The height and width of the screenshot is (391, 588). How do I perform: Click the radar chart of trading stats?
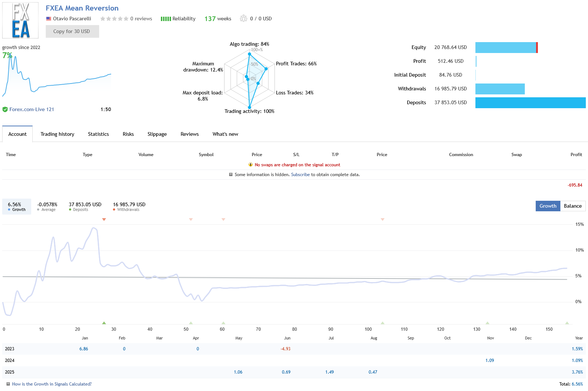tap(250, 79)
